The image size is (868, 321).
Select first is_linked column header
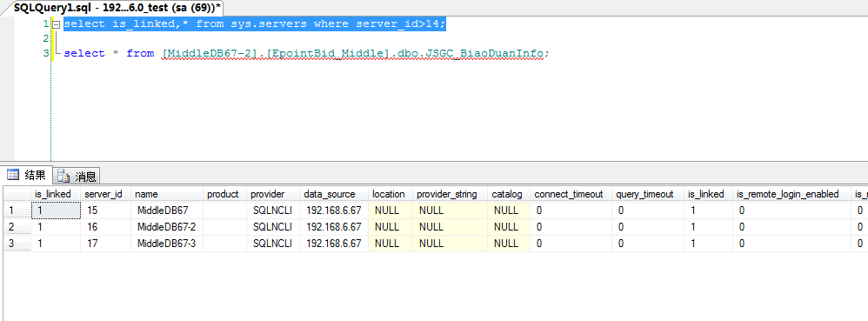[x=56, y=194]
